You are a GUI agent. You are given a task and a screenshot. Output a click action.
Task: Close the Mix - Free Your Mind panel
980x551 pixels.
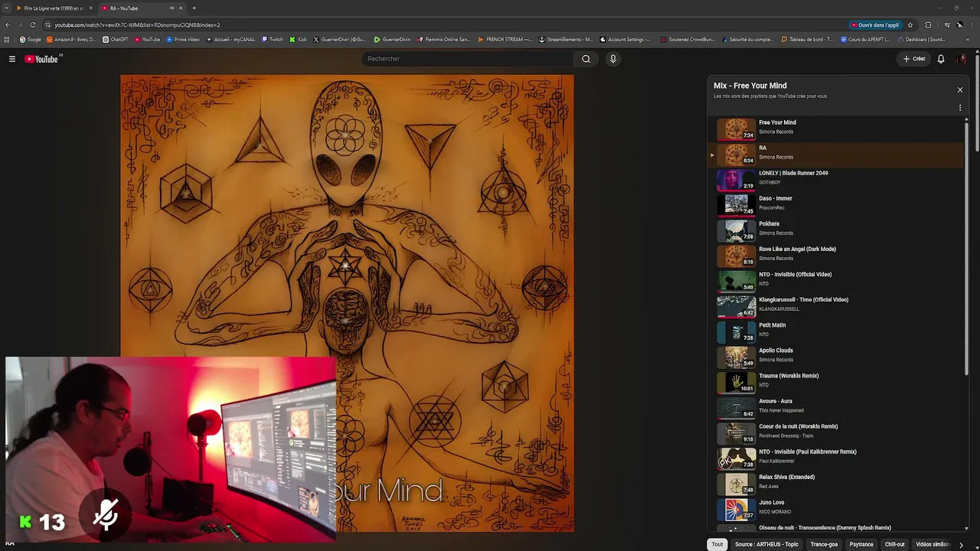(x=960, y=90)
